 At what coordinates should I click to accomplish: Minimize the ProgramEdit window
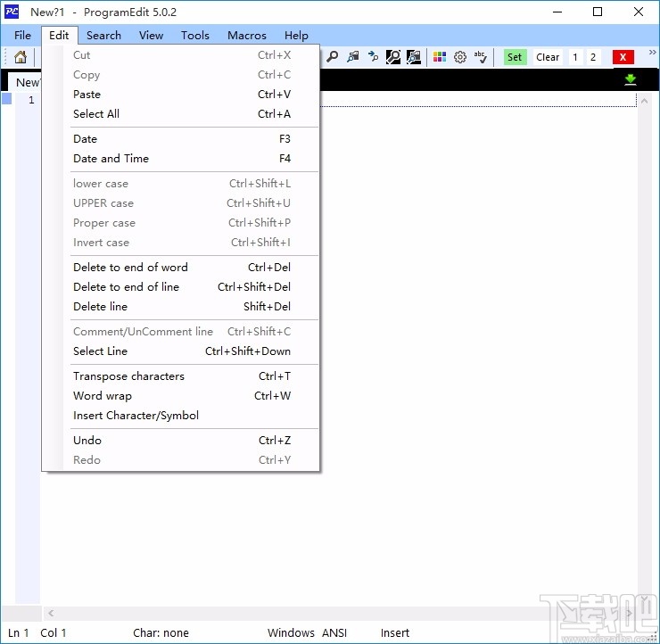(x=557, y=12)
